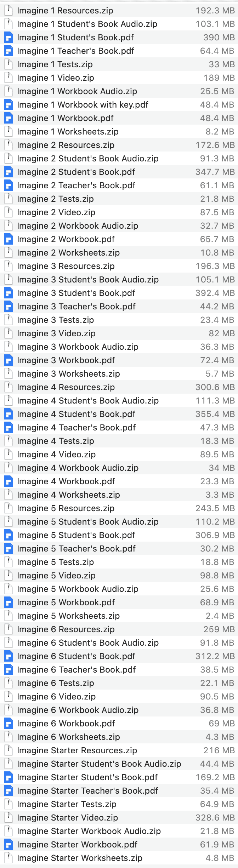This screenshot has height=868, width=238.
Task: Select Imagine 6 Resources.zip file name
Action: click(66, 629)
